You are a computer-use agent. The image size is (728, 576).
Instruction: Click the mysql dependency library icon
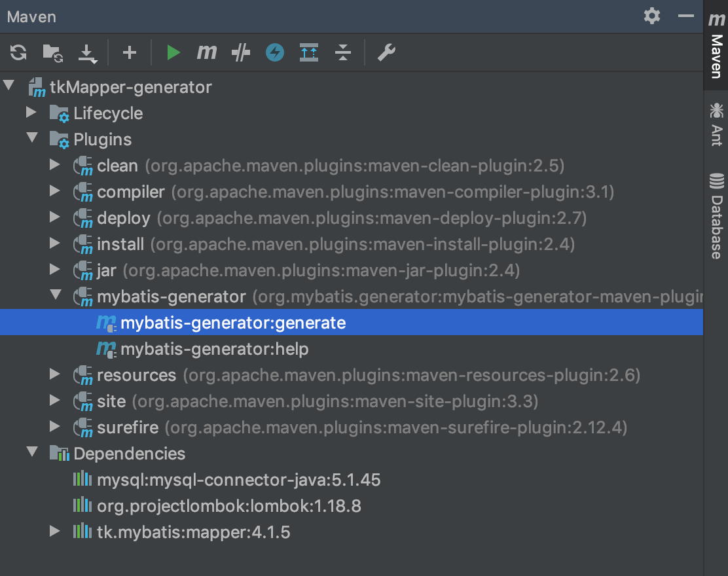click(x=82, y=478)
